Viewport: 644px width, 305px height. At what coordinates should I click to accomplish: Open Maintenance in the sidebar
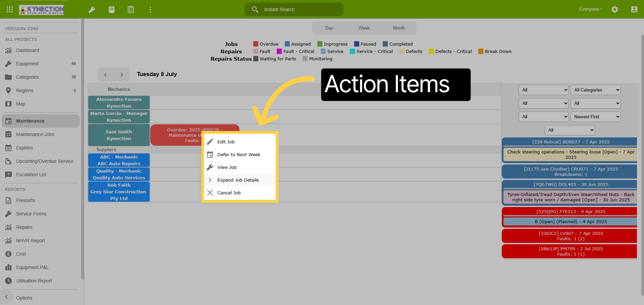coord(41,121)
